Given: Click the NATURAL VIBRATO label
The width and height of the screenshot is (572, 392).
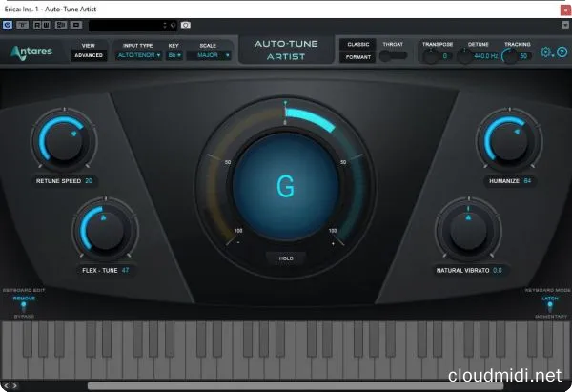Looking at the screenshot, I should click(x=462, y=270).
